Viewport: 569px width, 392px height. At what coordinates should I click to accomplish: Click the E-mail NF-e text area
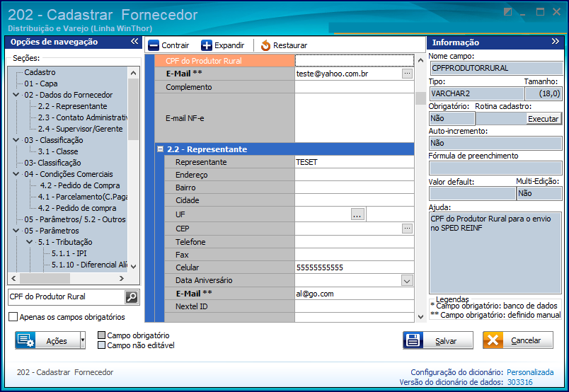click(x=354, y=118)
